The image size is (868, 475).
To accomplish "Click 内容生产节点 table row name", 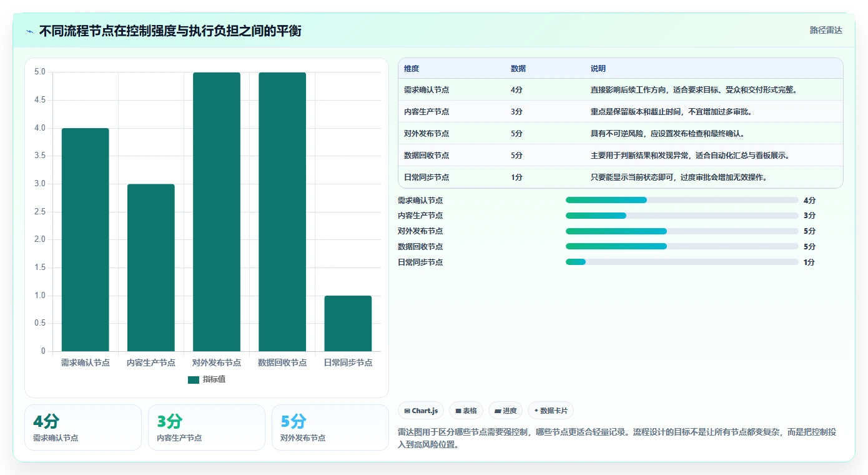I will 427,112.
